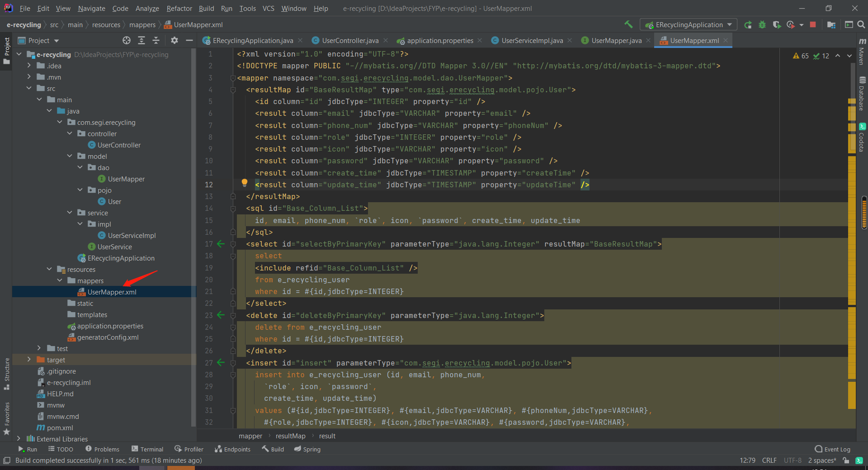The height and width of the screenshot is (470, 868).
Task: Click resultMap in the editor breadcrumb
Action: click(290, 436)
